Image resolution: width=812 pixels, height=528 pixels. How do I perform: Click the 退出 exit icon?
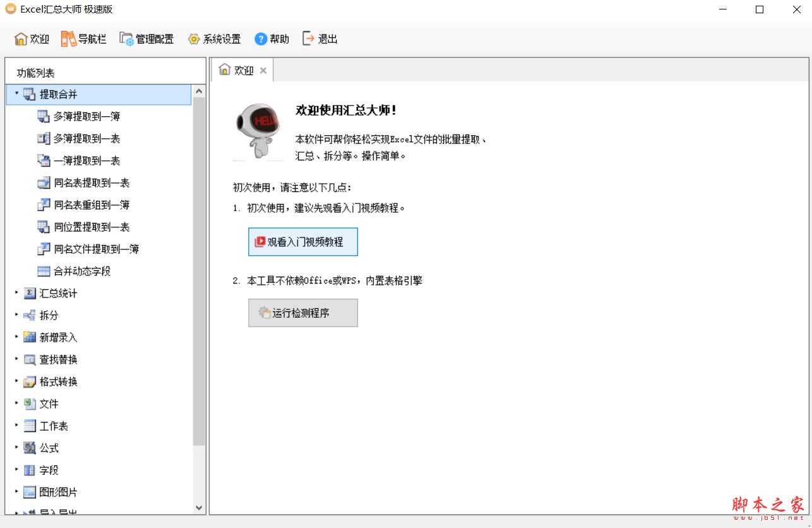coord(309,39)
